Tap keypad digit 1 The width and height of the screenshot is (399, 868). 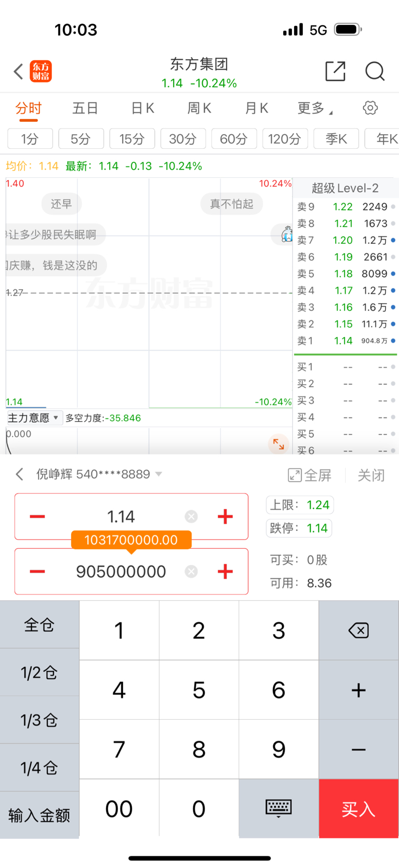[119, 630]
